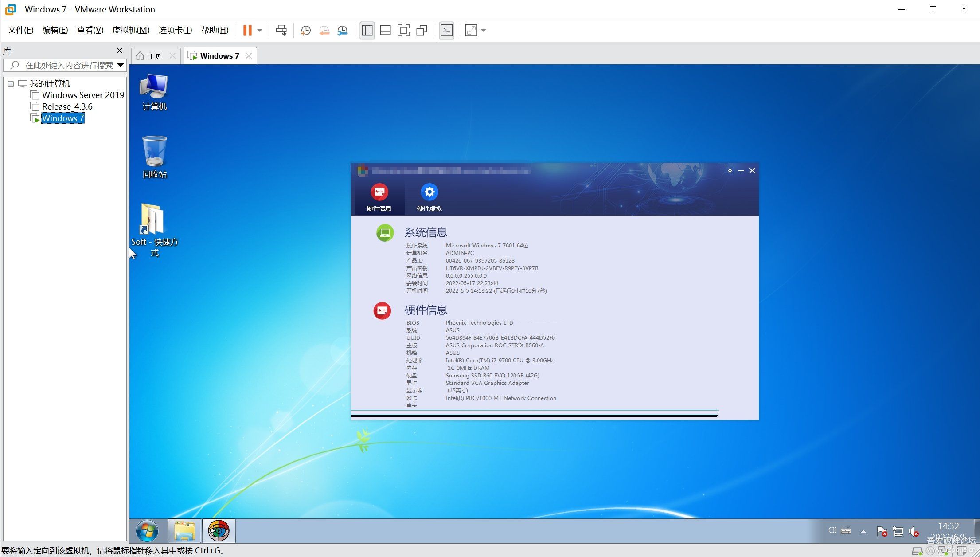Close the hardware info window

752,170
